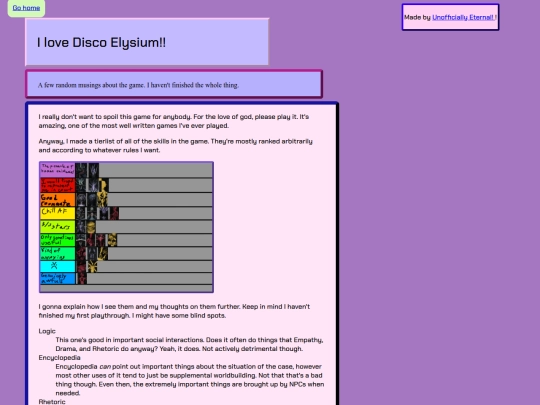Click the orange tier label
This screenshot has height=405, width=540.
pos(58,199)
